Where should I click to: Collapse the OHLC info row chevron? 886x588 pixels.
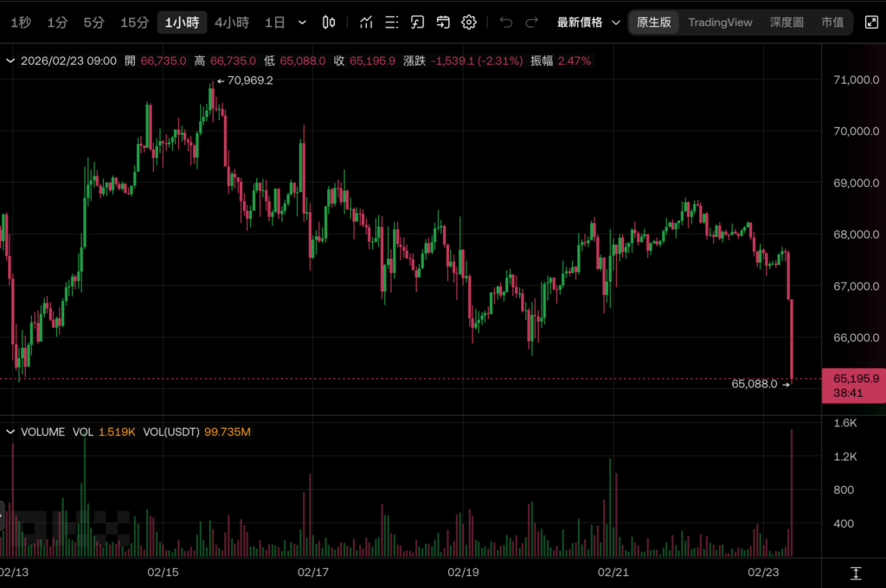click(x=10, y=61)
